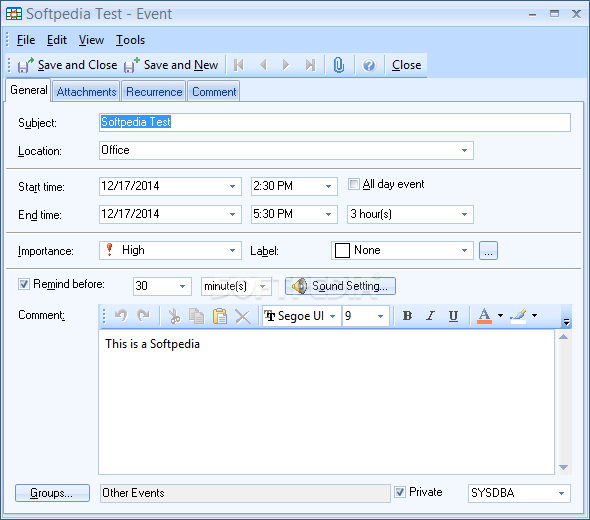The height and width of the screenshot is (520, 590).
Task: Open the Start time date picker
Action: (x=233, y=186)
